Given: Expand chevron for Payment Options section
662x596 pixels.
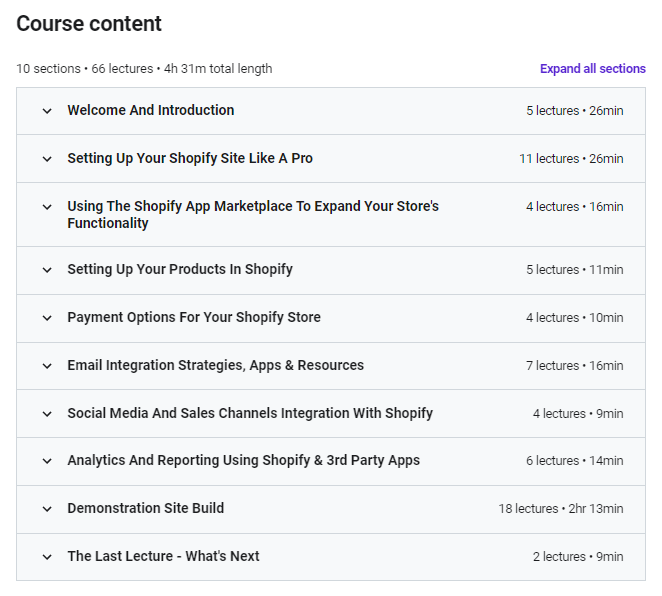Looking at the screenshot, I should [47, 318].
